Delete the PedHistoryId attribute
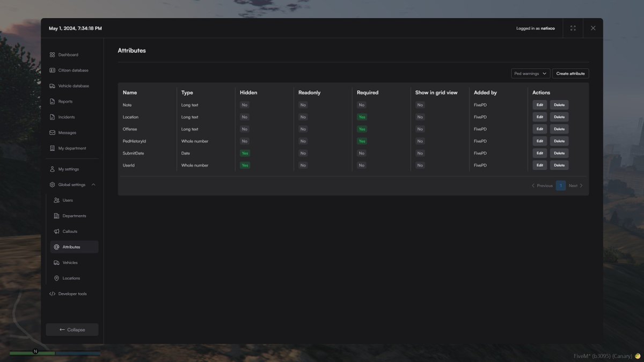The image size is (644, 362). tap(559, 141)
